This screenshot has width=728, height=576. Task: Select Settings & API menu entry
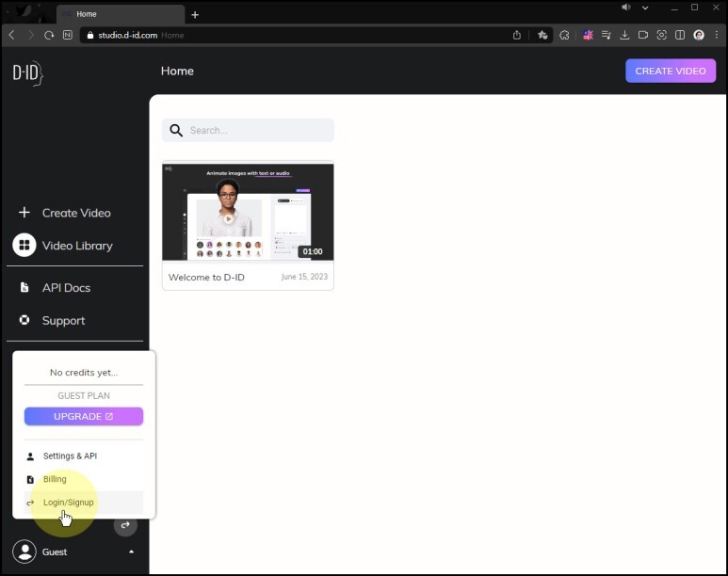coord(84,456)
